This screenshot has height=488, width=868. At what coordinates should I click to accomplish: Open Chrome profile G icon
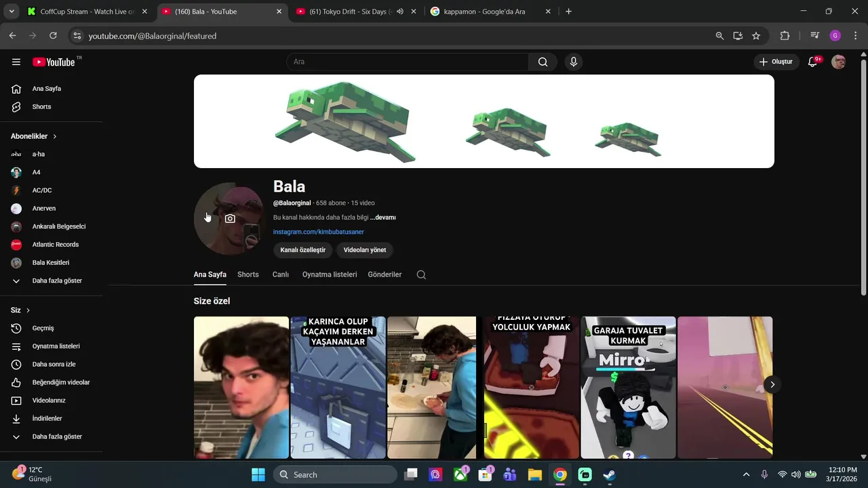pyautogui.click(x=835, y=36)
